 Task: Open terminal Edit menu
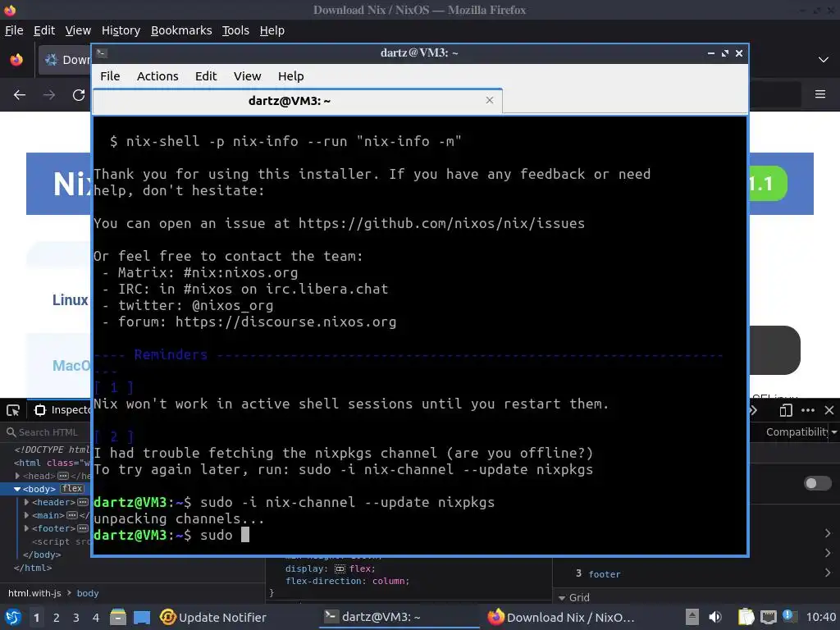(x=206, y=76)
